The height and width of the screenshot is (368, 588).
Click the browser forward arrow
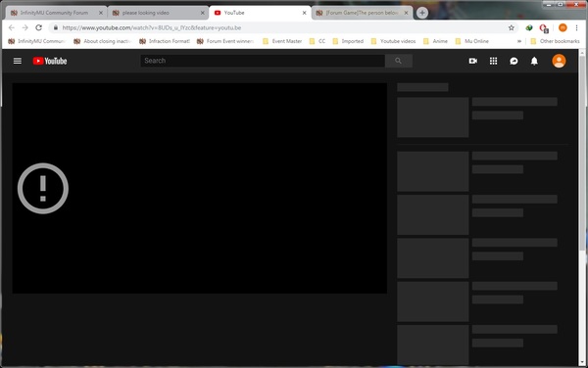(24, 27)
